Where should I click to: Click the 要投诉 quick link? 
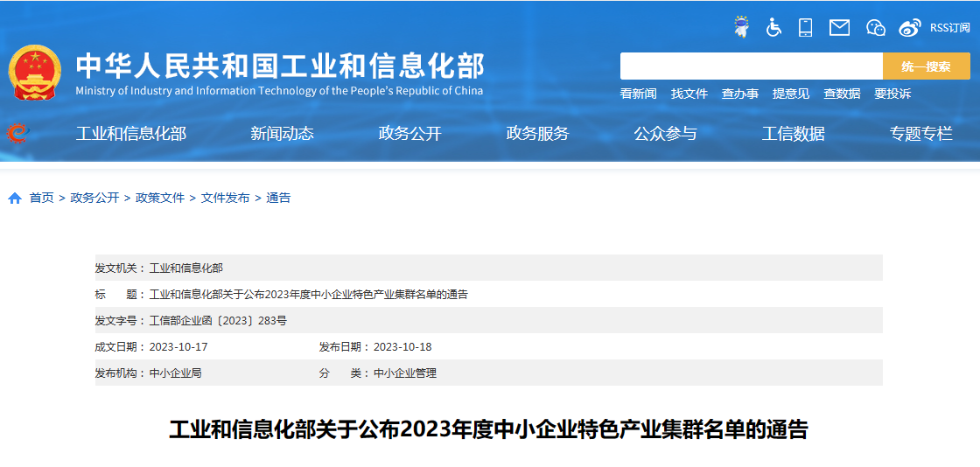click(x=892, y=94)
